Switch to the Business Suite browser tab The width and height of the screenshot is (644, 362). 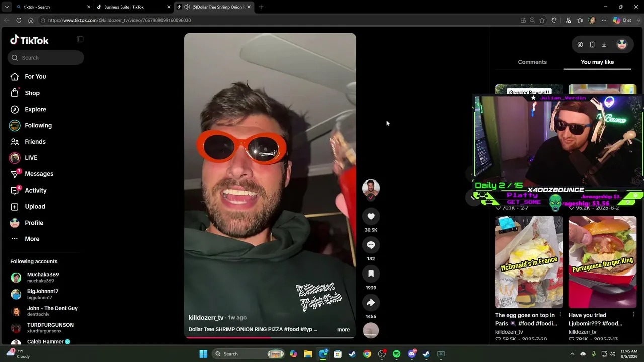point(133,7)
